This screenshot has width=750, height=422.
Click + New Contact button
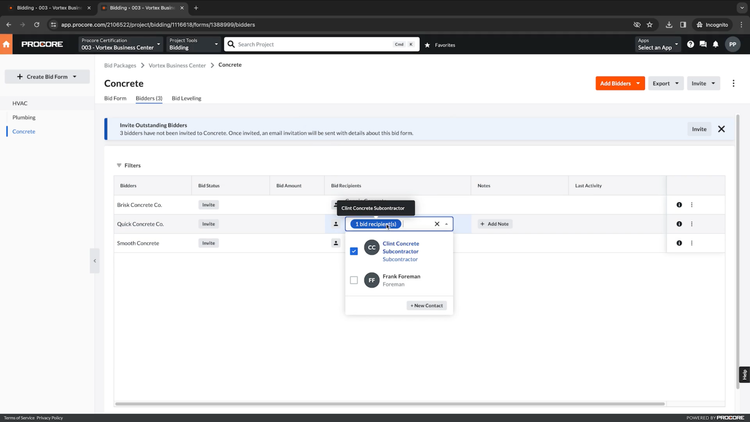(x=427, y=305)
